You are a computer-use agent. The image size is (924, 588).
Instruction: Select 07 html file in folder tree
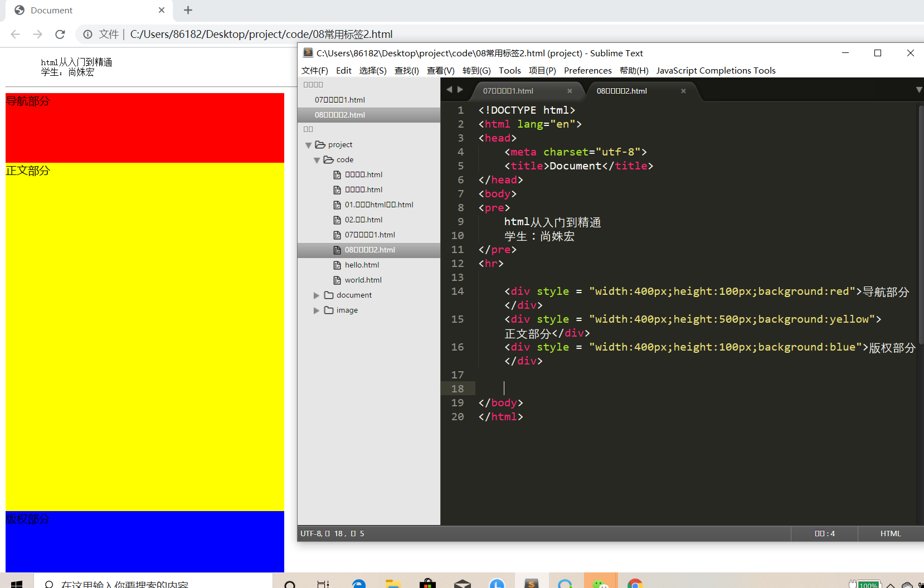click(x=369, y=235)
